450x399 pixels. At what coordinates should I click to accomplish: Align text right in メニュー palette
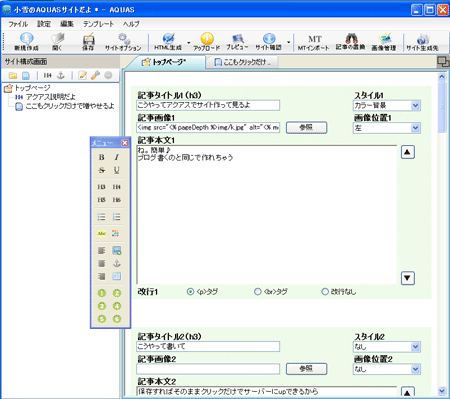(101, 276)
